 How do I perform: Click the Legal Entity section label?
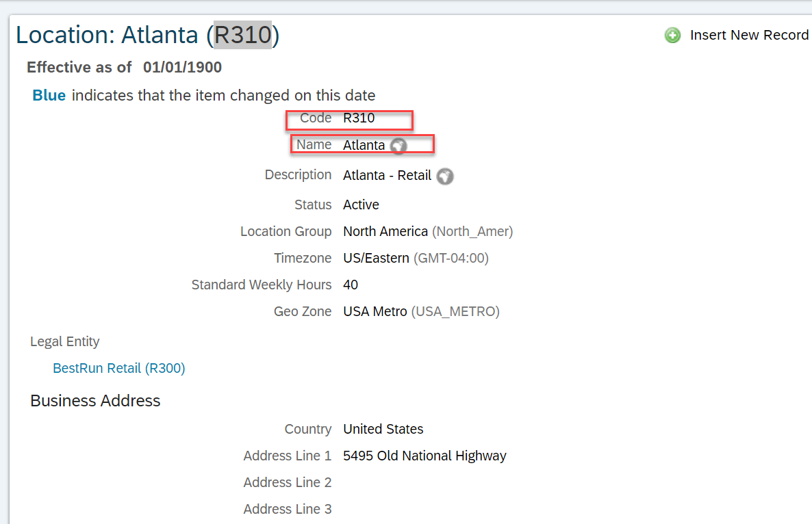coord(65,341)
